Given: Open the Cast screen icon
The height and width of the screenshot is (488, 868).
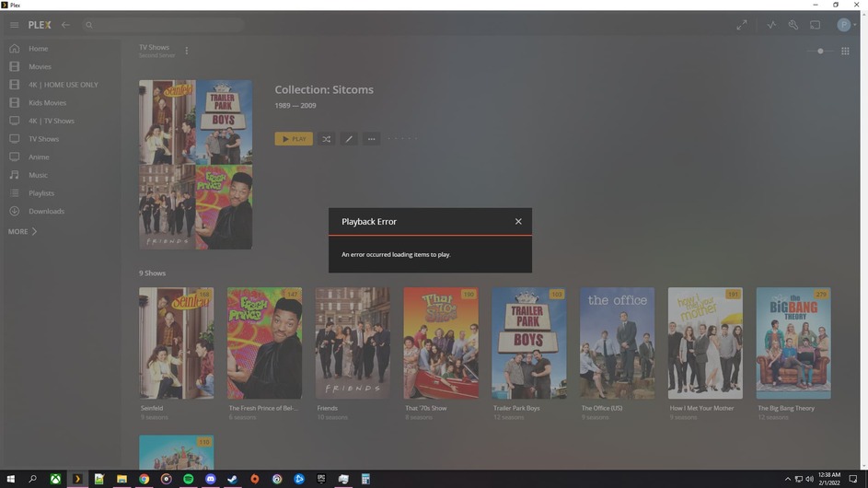Looking at the screenshot, I should click(x=815, y=25).
